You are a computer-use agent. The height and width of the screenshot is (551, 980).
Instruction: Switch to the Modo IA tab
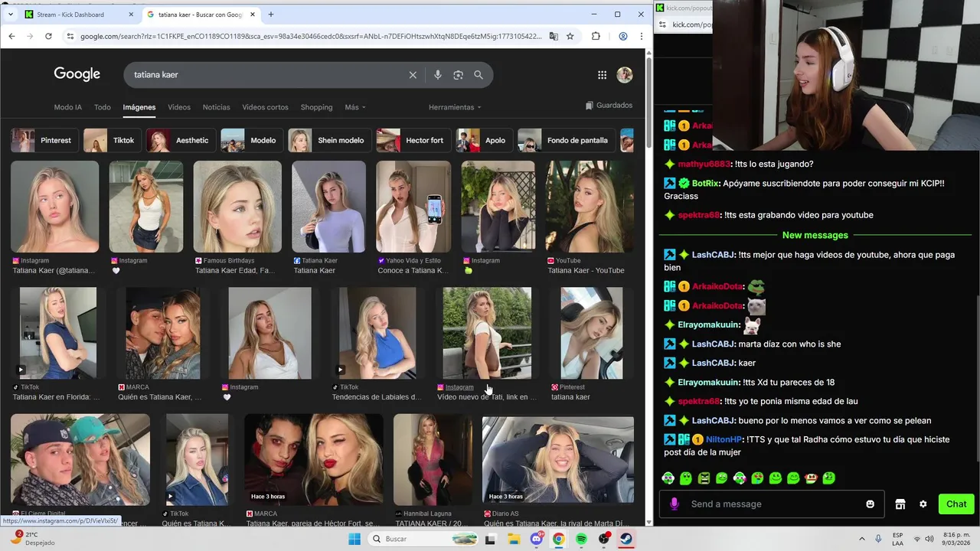tap(67, 107)
